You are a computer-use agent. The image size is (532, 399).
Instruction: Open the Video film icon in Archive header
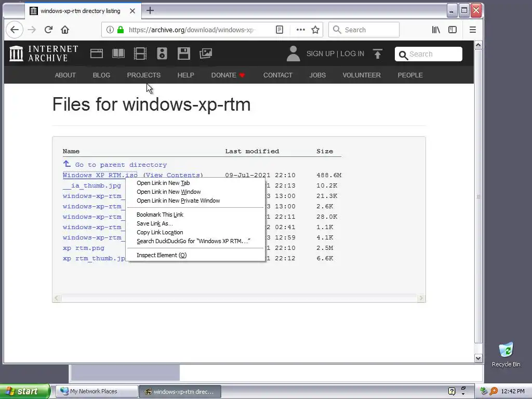[x=140, y=54]
